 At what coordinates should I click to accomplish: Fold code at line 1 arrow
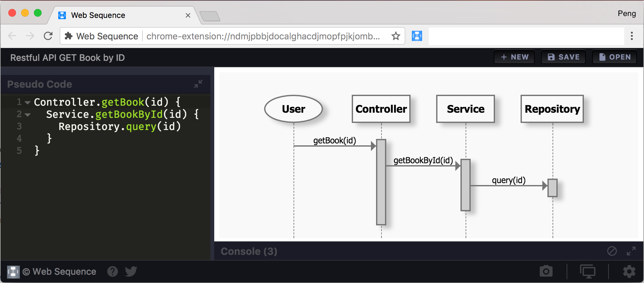[27, 102]
